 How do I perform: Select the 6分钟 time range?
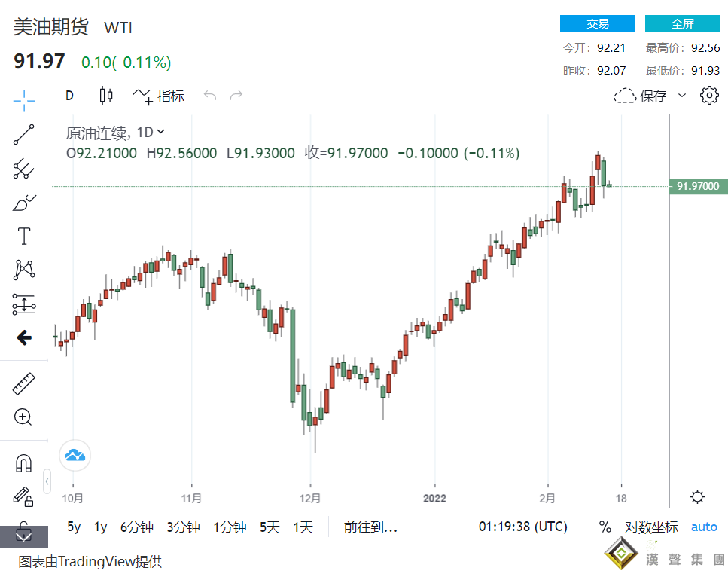click(x=136, y=527)
